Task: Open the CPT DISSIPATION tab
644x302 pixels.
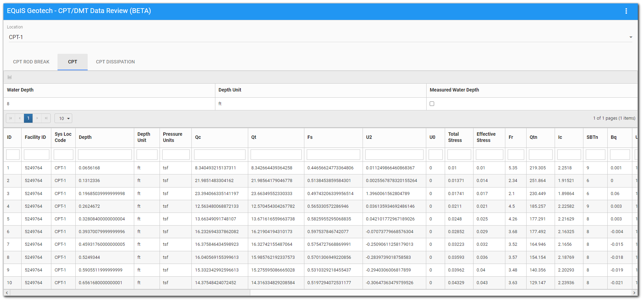Action: tap(115, 62)
